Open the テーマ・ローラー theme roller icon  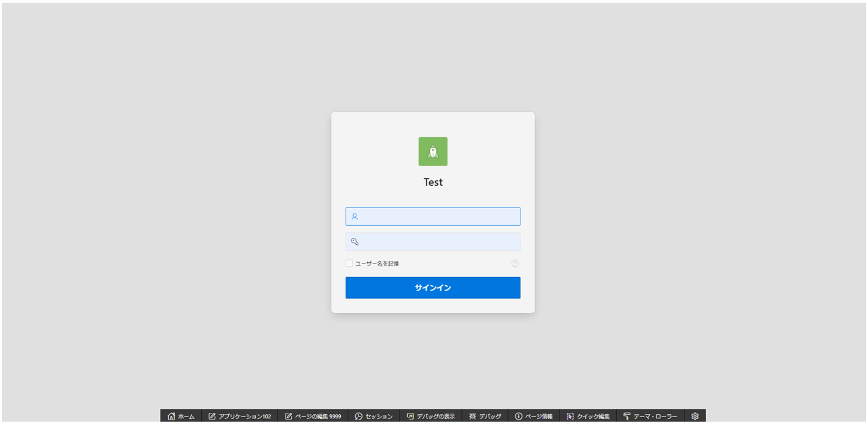coord(628,416)
